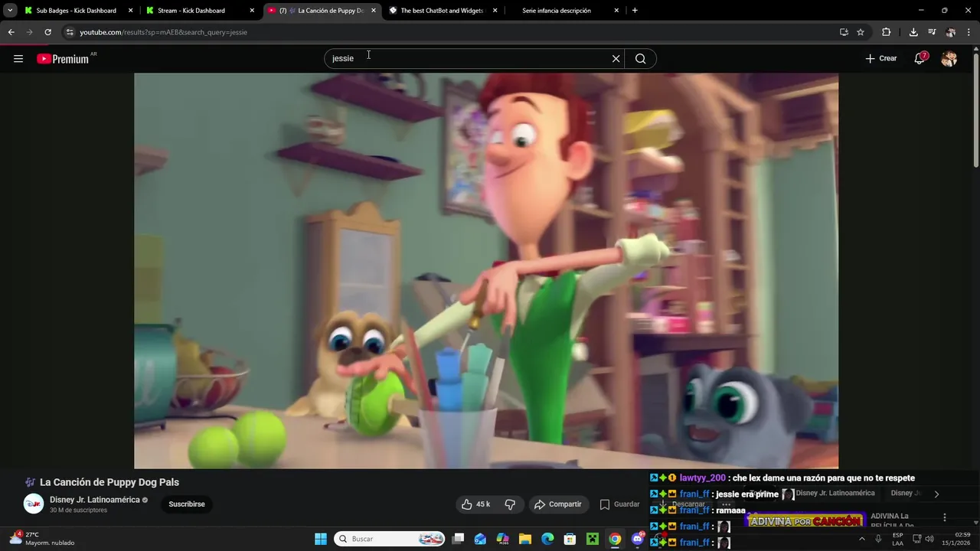Open three-dot menu of ADIVINA video
This screenshot has height=551, width=980.
(x=944, y=517)
